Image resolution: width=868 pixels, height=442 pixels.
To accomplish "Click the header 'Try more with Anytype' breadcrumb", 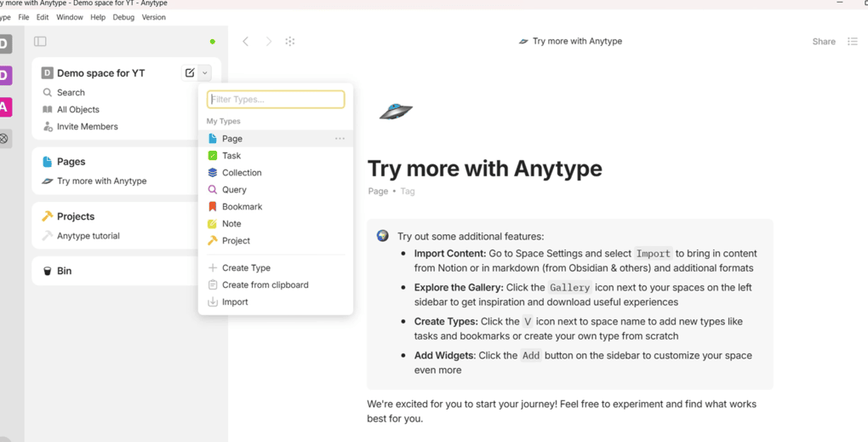I will coord(570,41).
